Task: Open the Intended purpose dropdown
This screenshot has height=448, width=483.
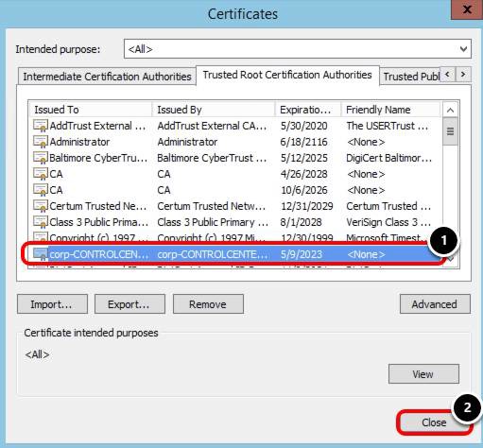Action: [298, 49]
